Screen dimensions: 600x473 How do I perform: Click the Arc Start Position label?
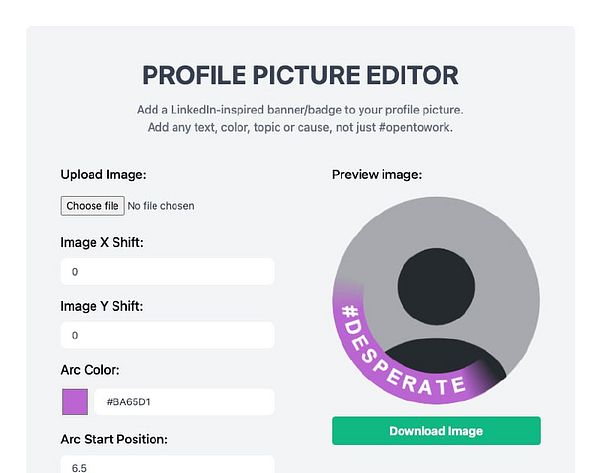114,439
